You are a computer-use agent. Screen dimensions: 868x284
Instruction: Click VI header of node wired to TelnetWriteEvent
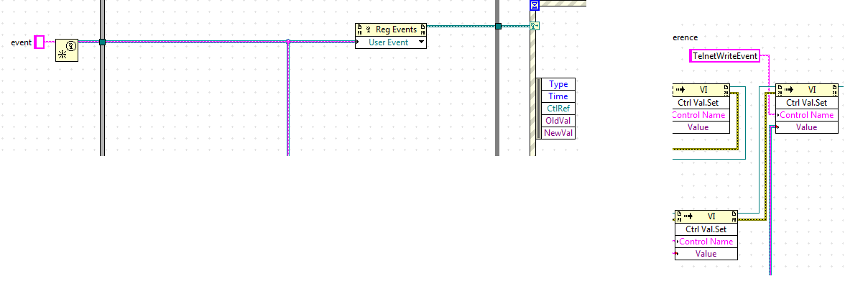(806, 90)
